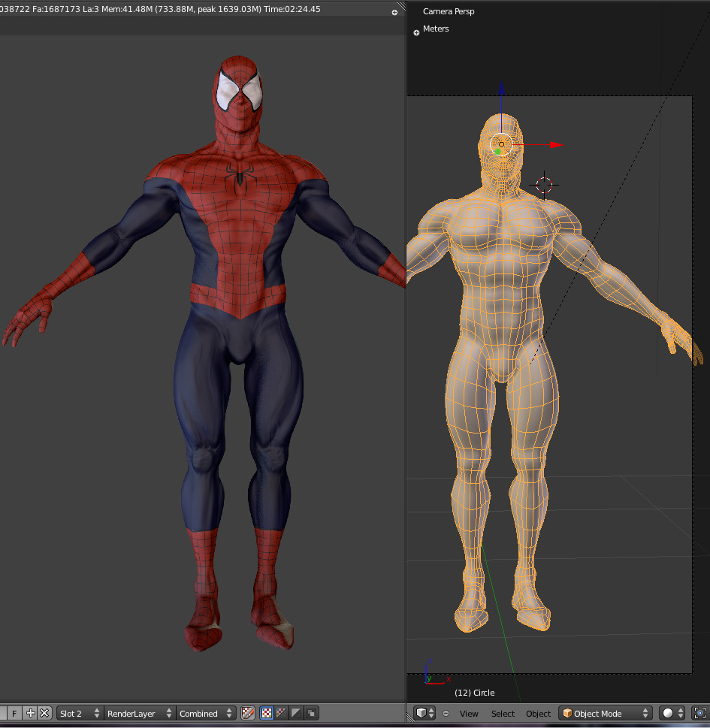This screenshot has width=710, height=728.
Task: Click the 'Meters' unit label
Action: pyautogui.click(x=436, y=29)
